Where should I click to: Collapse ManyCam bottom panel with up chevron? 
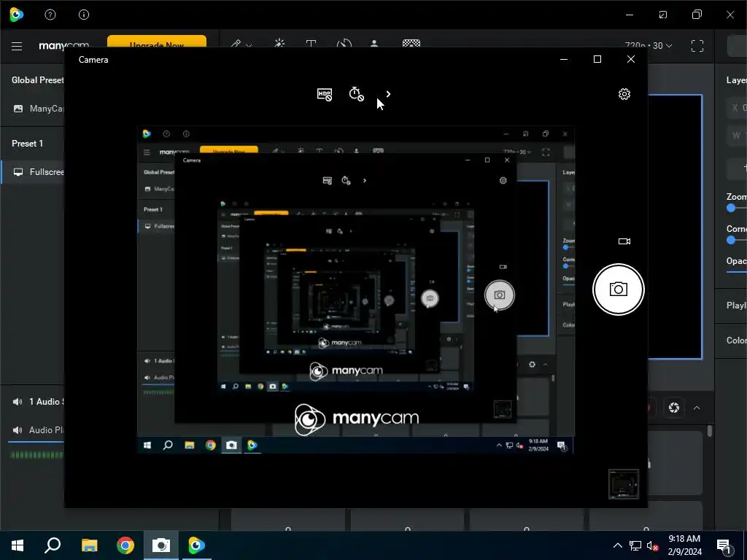(697, 408)
